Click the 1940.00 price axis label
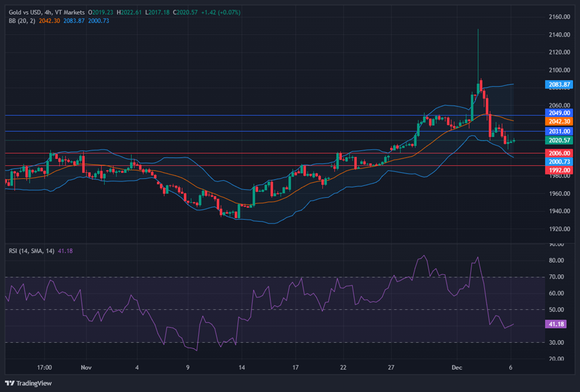 tap(559, 211)
